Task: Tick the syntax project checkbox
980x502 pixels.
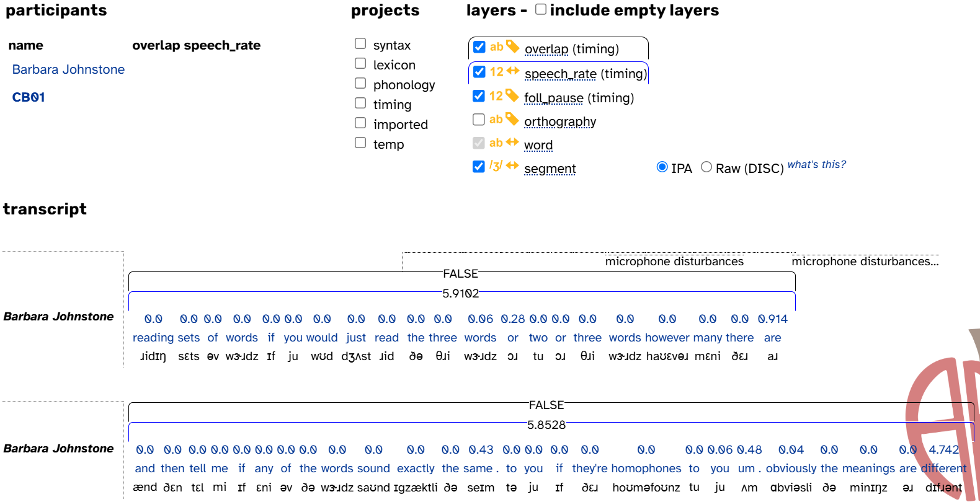Action: tap(360, 43)
